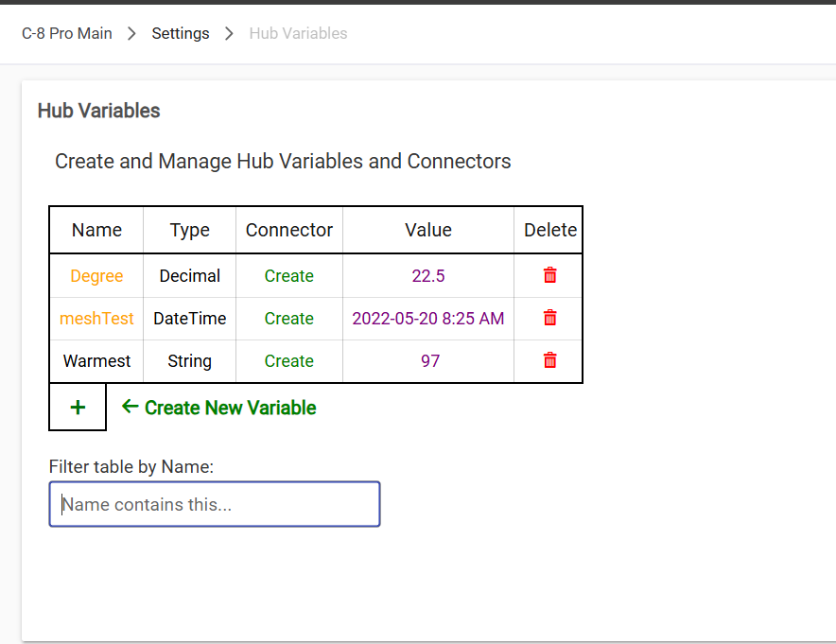Image resolution: width=836 pixels, height=644 pixels.
Task: Open the meshTest variable name
Action: [96, 319]
